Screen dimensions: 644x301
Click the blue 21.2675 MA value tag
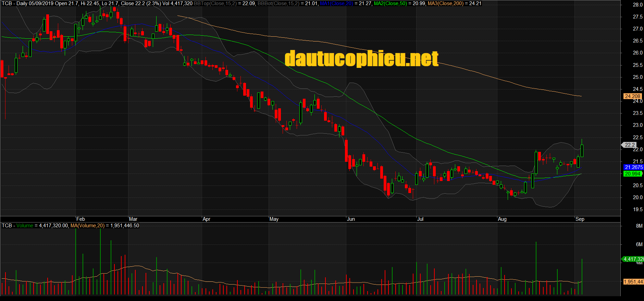[x=633, y=167]
